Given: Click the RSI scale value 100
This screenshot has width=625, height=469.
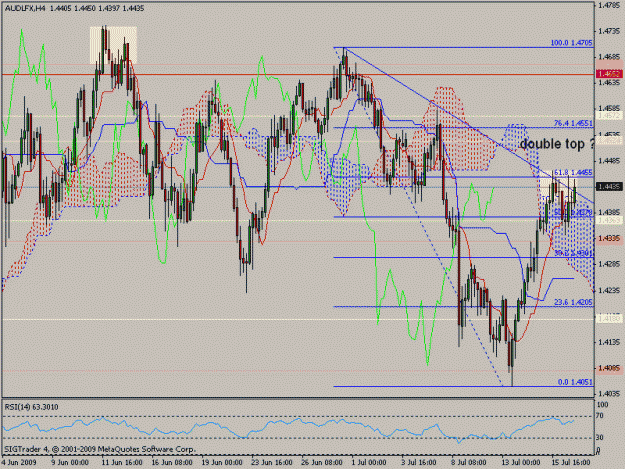Looking at the screenshot, I should [602, 405].
